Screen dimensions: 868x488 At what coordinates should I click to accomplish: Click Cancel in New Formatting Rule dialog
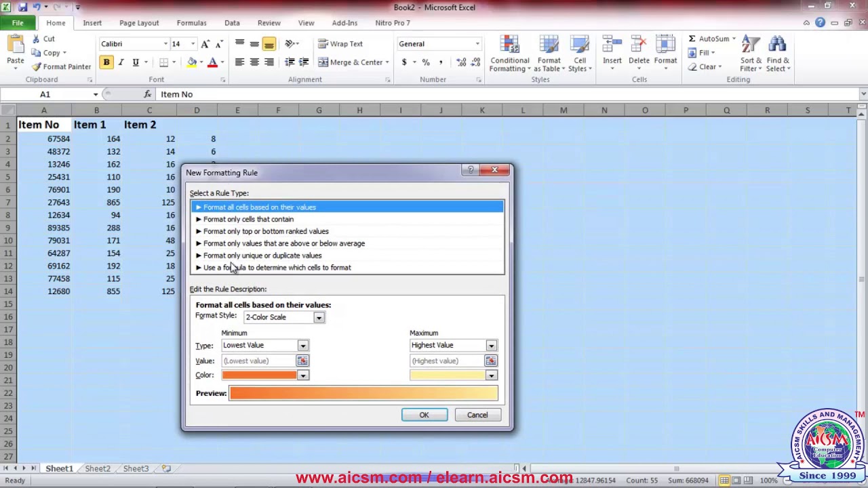[477, 415]
